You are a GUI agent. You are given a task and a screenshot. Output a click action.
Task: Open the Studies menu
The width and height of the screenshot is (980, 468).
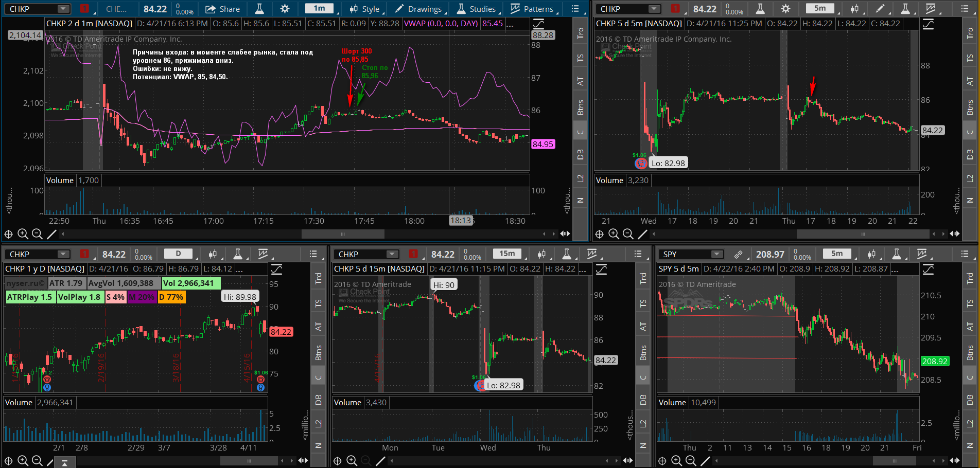coord(476,9)
